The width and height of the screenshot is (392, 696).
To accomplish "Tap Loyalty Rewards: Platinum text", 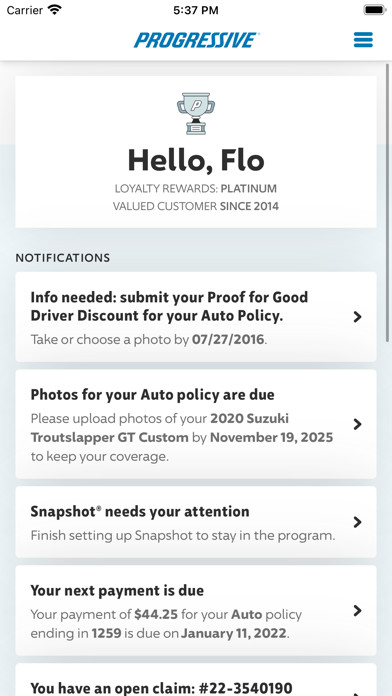I will (196, 189).
